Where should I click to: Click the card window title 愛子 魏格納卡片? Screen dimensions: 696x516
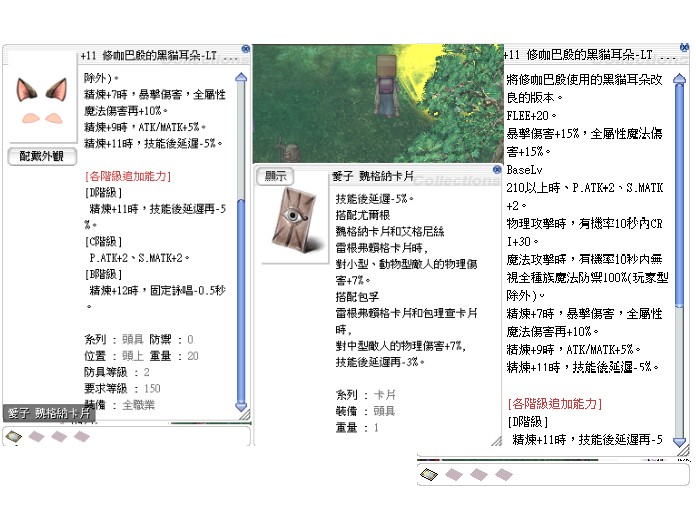point(373,176)
